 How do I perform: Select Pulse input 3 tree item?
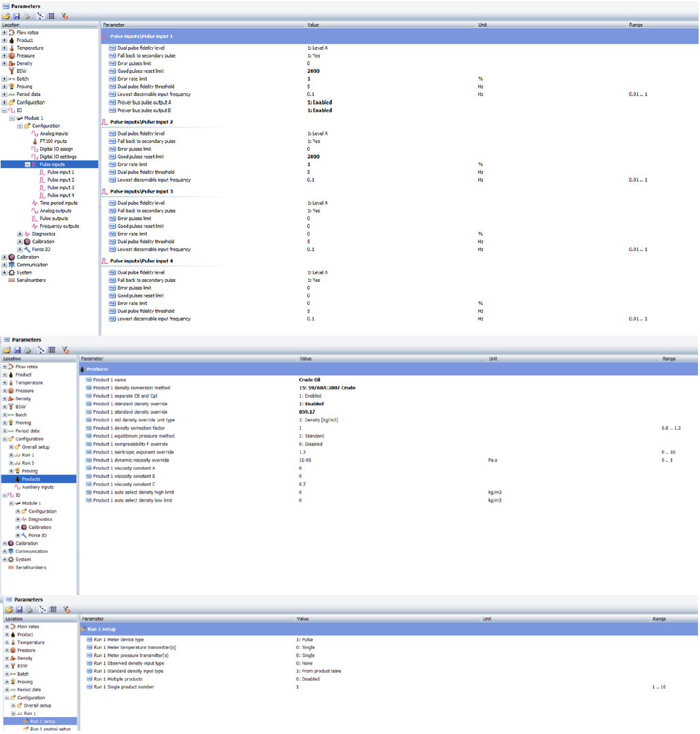61,188
